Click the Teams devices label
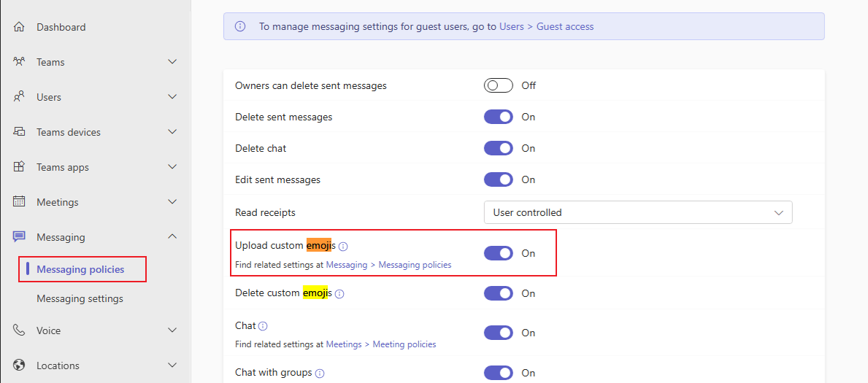Screen dimensions: 868x383 [69, 132]
